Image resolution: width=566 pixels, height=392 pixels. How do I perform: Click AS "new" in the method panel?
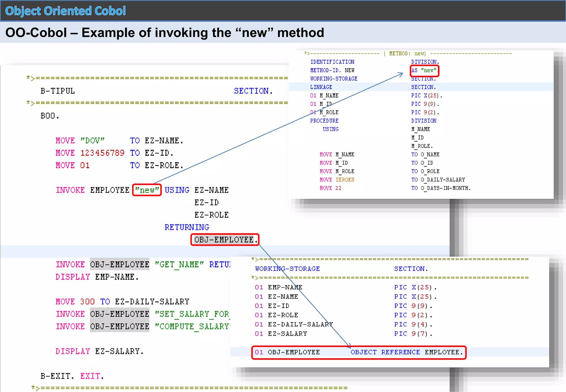click(x=424, y=70)
